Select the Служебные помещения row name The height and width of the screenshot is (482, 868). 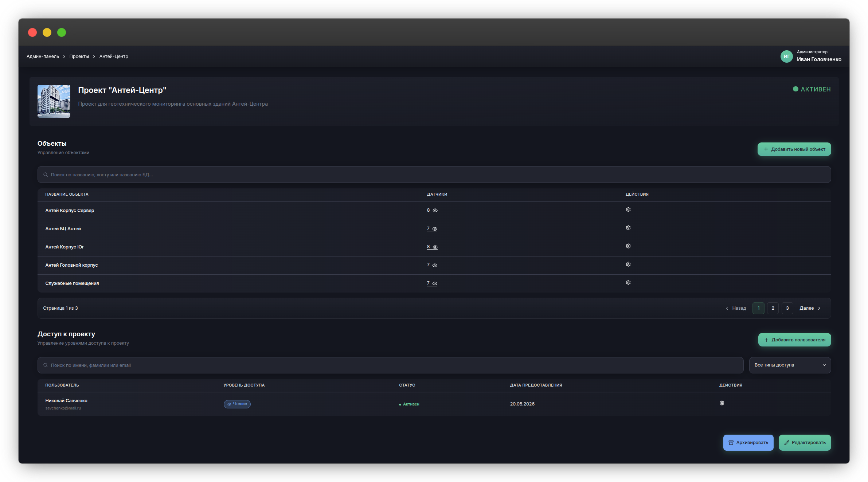pos(72,283)
